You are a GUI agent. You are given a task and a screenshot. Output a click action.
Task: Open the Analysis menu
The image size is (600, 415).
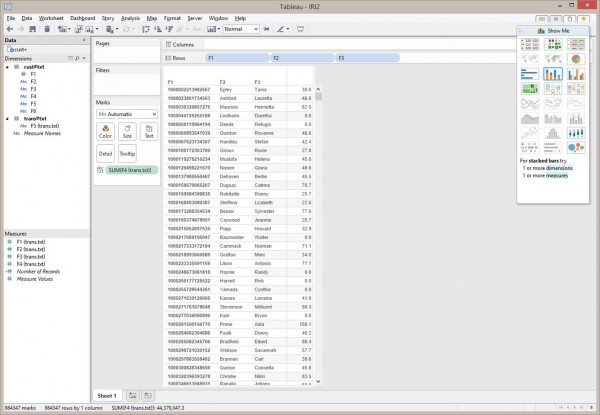coord(130,18)
